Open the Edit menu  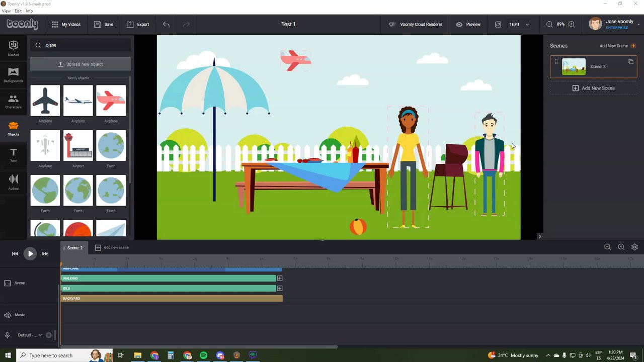(18, 11)
